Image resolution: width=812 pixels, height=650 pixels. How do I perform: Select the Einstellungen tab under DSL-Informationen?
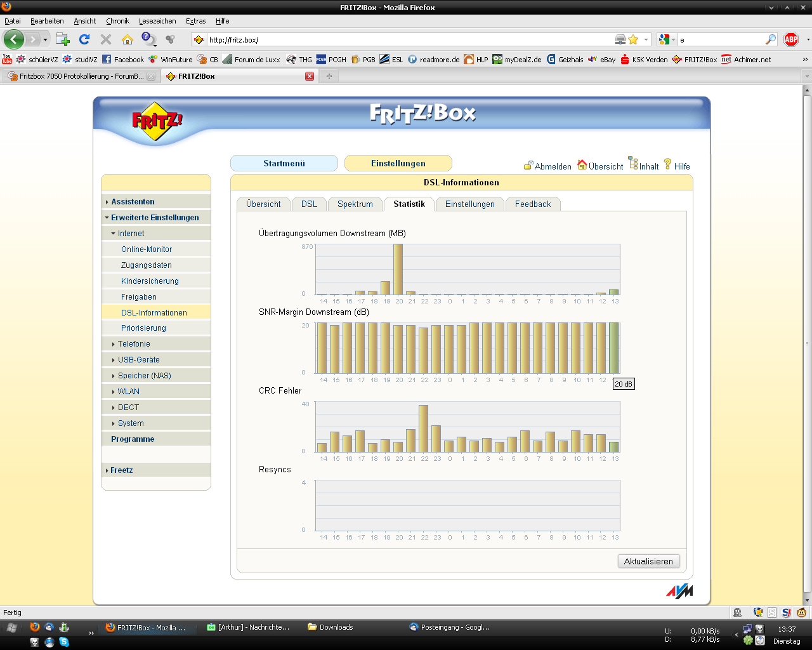[470, 204]
